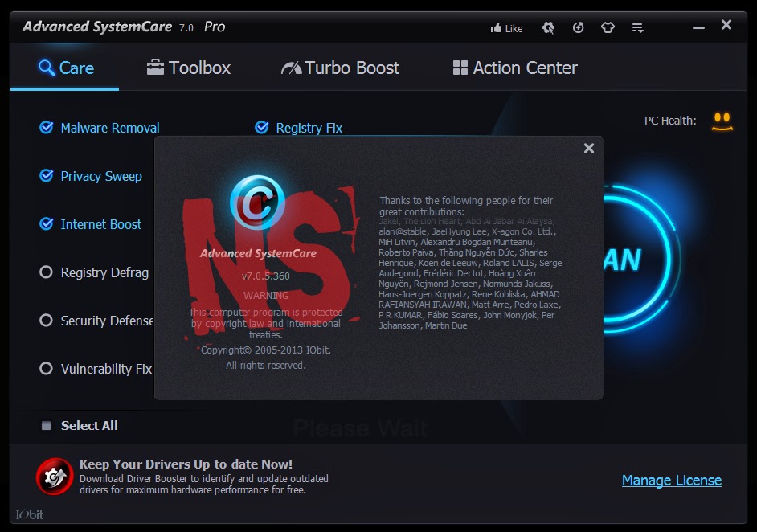Click the PC Health smiley face
This screenshot has width=757, height=532.
pyautogui.click(x=722, y=121)
